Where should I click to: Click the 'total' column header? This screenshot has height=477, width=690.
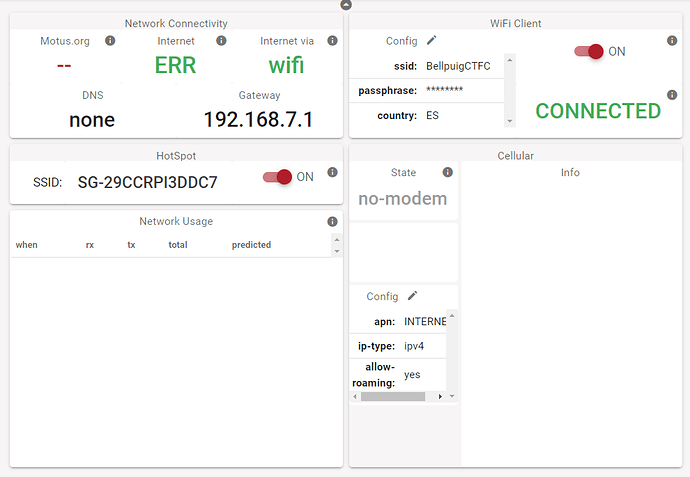178,245
